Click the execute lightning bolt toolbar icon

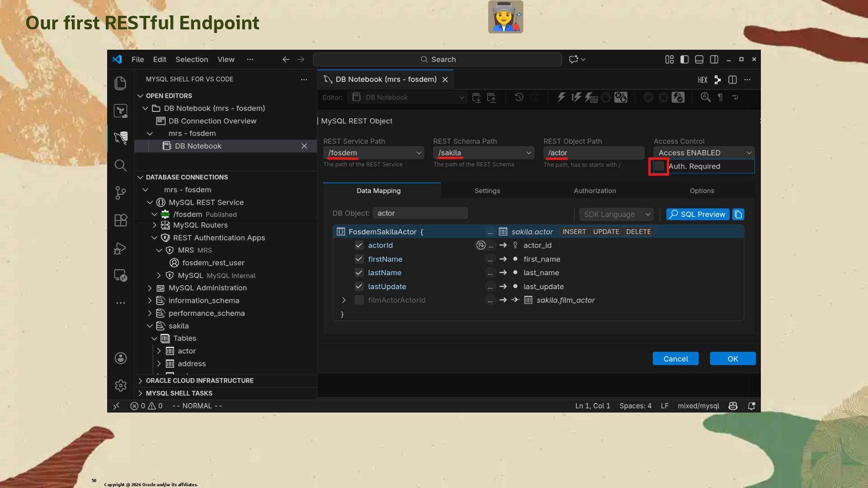tap(561, 97)
